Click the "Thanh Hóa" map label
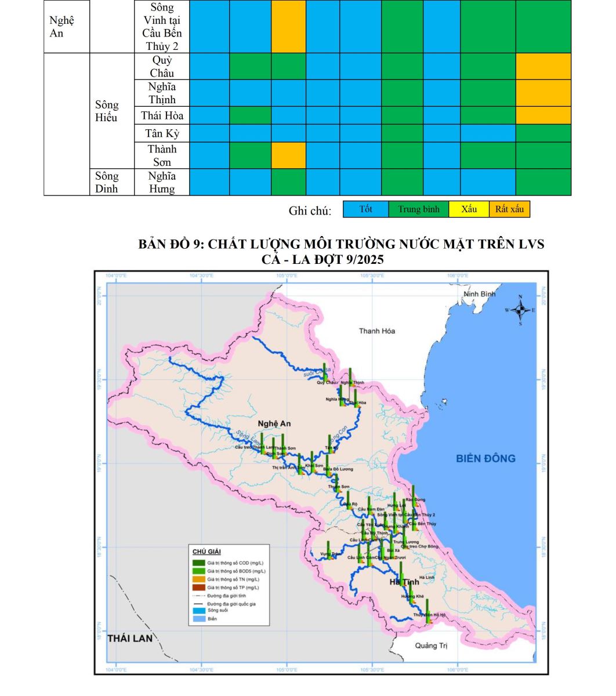This screenshot has height=696, width=616. click(x=376, y=331)
